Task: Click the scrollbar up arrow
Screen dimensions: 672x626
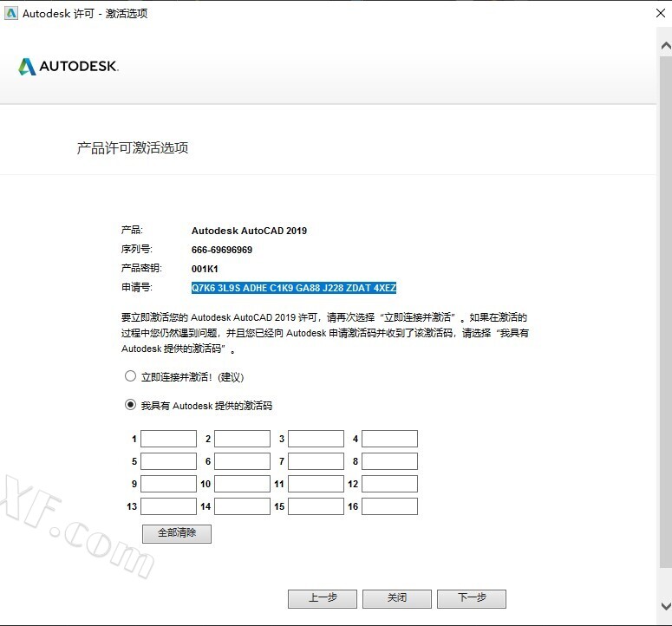Action: [x=666, y=45]
